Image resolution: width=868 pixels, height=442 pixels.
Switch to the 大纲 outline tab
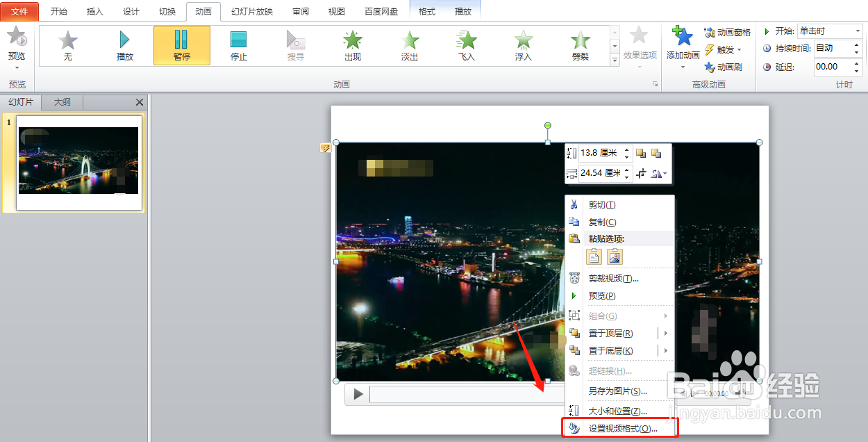(x=61, y=102)
